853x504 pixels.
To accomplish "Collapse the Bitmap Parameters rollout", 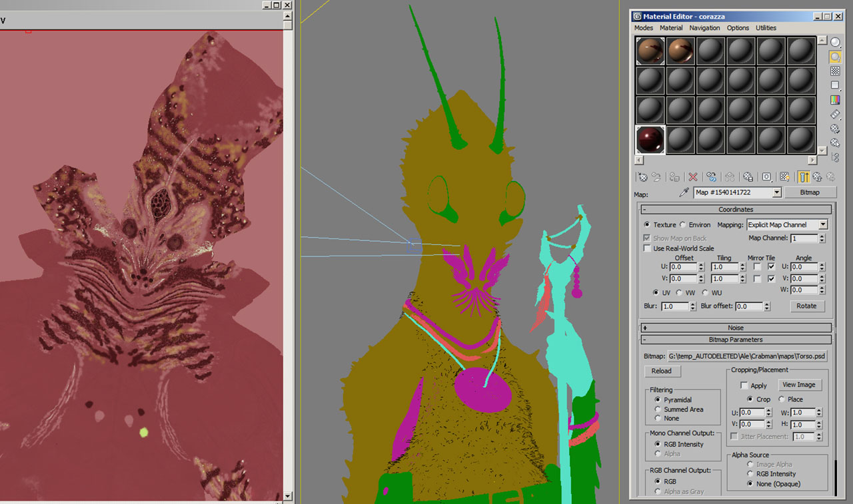I will pos(736,340).
